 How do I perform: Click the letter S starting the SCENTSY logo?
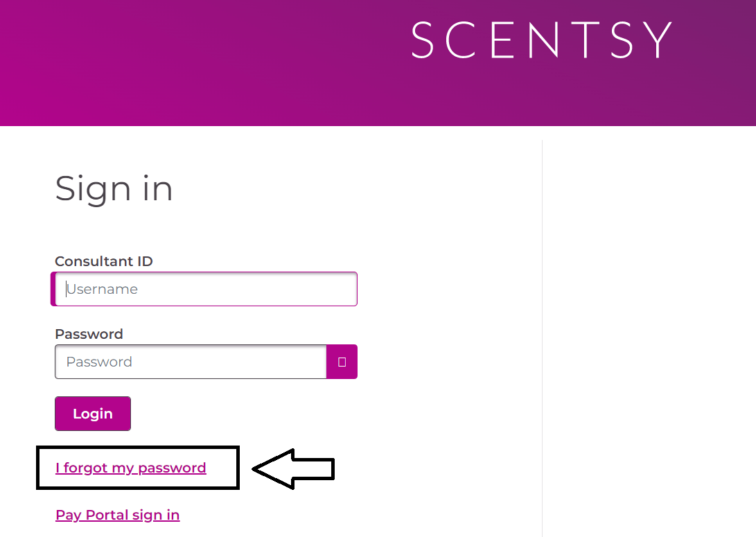point(423,40)
